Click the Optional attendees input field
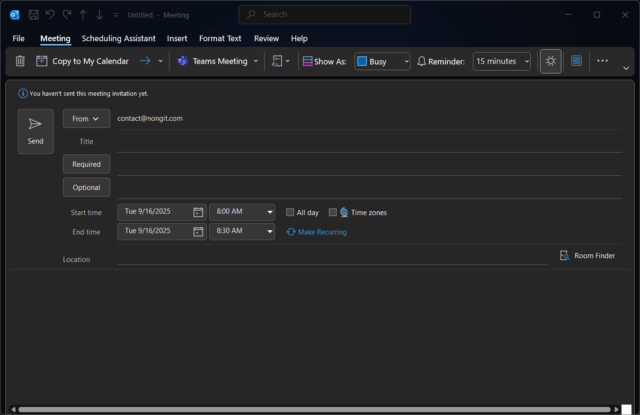This screenshot has width=640, height=415. 369,188
